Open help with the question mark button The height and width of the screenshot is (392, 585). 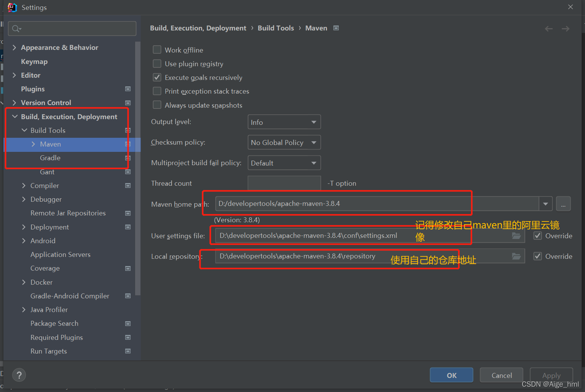pos(19,375)
